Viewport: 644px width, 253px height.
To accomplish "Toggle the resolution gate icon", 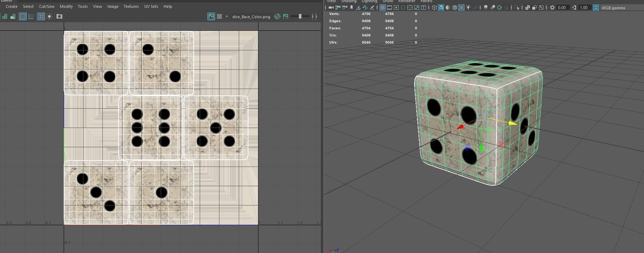I will click(x=396, y=8).
